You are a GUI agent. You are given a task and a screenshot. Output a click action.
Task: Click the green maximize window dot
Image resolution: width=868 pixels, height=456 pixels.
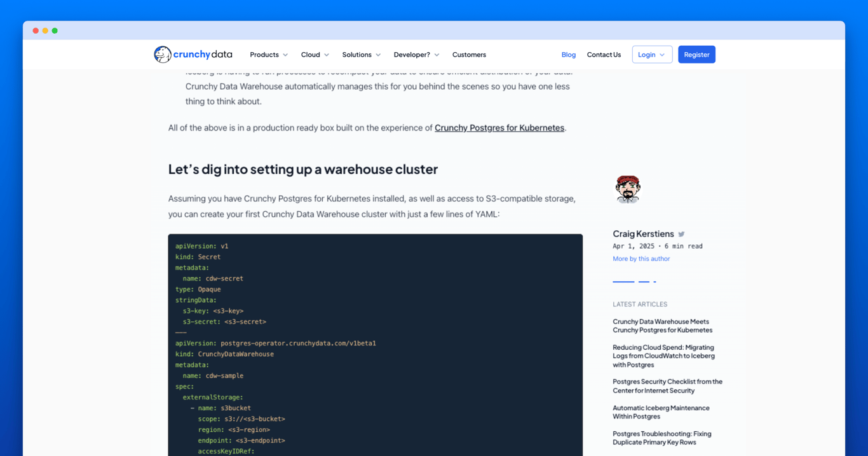point(55,31)
